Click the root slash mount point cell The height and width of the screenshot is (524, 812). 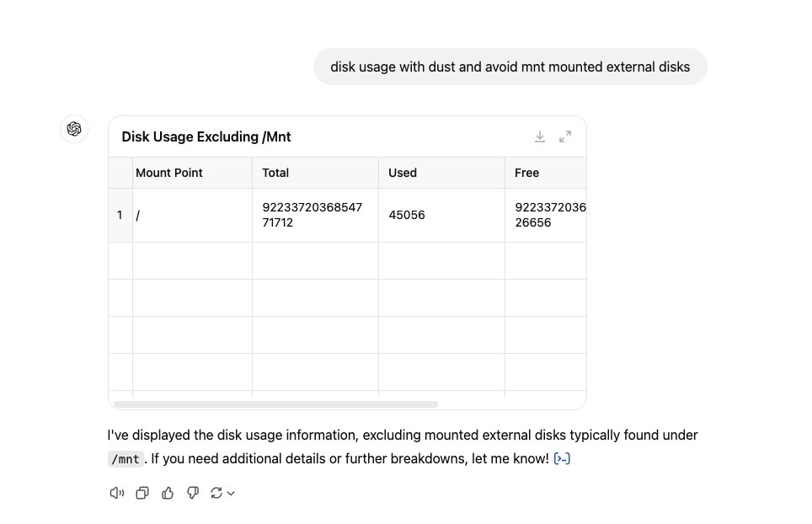tap(192, 216)
